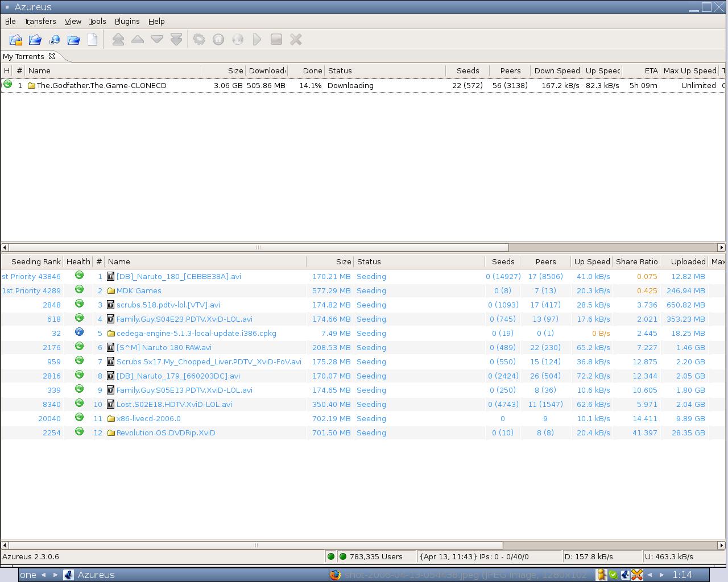728x582 pixels.
Task: Open the Help menu
Action: click(x=156, y=21)
